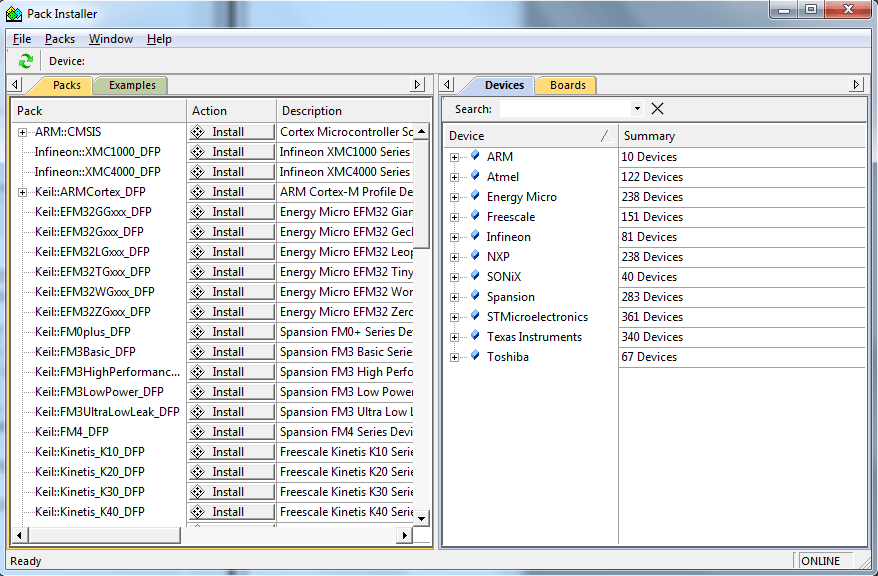Click the chip icon beside Toshiba
Image resolution: width=878 pixels, height=576 pixels.
pyautogui.click(x=475, y=356)
